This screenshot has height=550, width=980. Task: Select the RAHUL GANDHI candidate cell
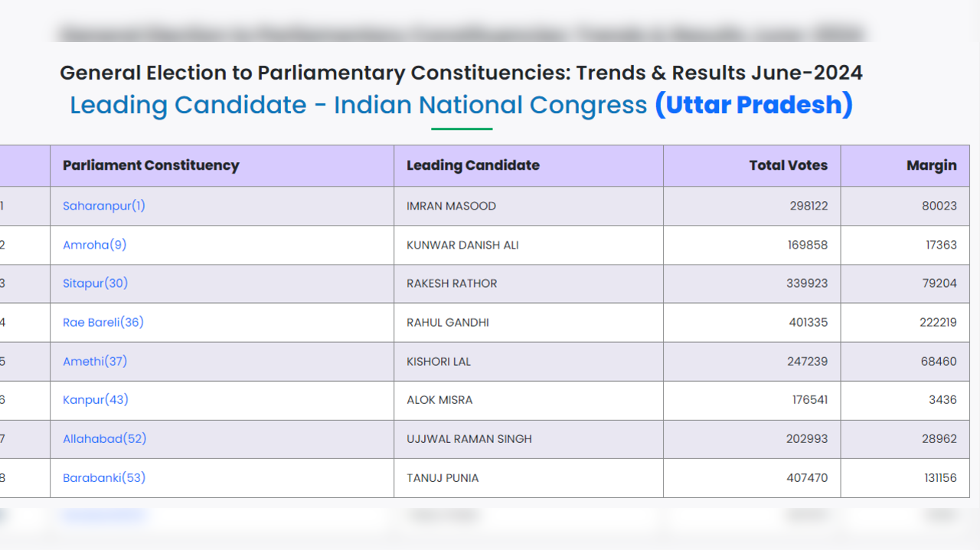point(448,323)
